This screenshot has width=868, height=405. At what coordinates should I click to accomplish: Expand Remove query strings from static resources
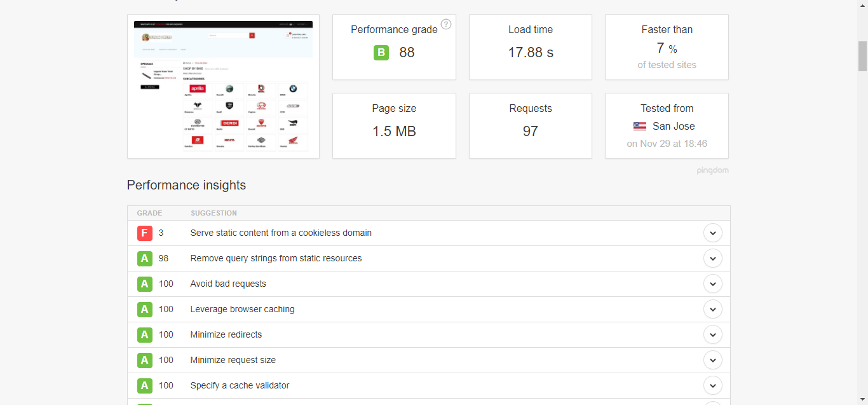tap(713, 259)
